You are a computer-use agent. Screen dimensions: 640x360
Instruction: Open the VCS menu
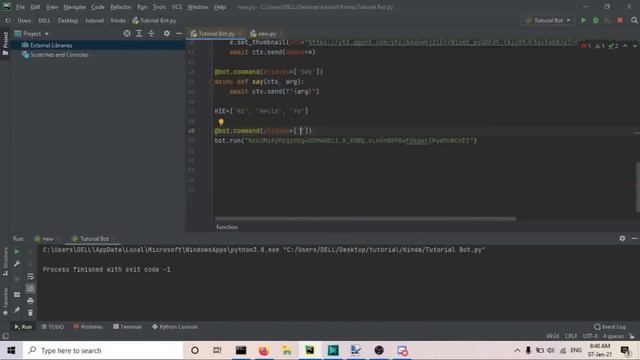(x=177, y=7)
